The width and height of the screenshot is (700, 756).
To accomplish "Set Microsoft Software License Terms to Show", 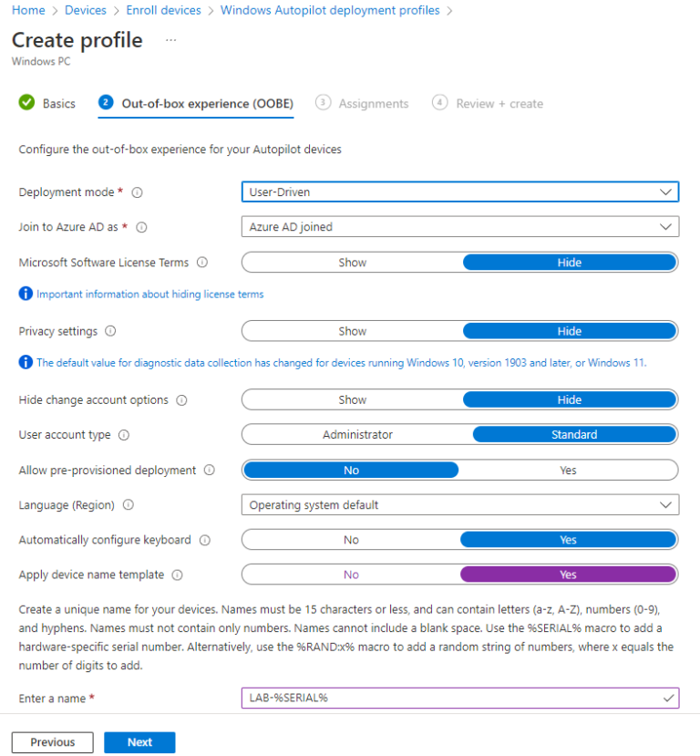I will 352,263.
